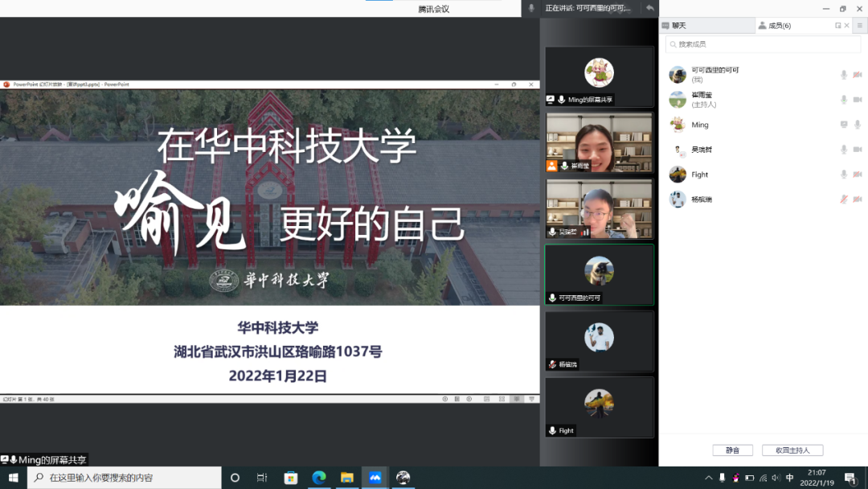Click the 收回主持人 reclaim host button

[792, 450]
